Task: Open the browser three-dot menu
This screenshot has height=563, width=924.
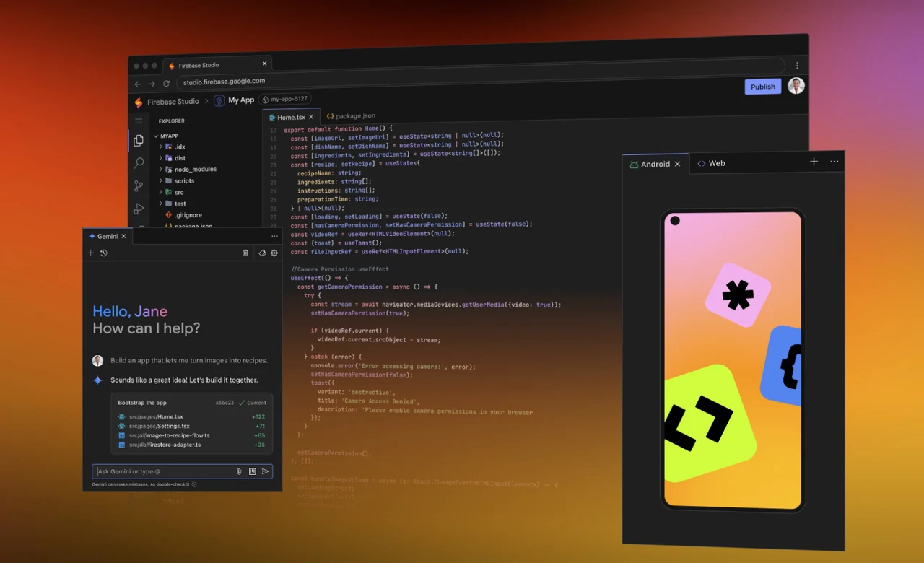Action: tap(797, 65)
